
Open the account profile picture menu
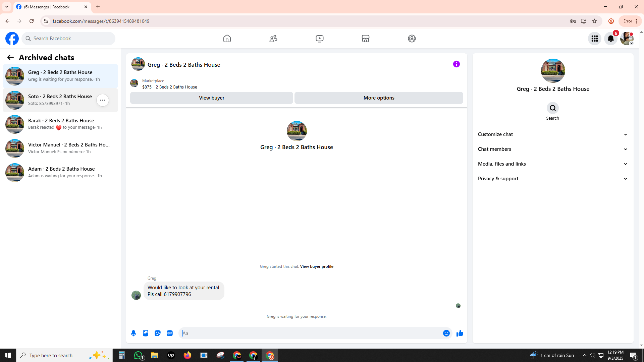627,39
